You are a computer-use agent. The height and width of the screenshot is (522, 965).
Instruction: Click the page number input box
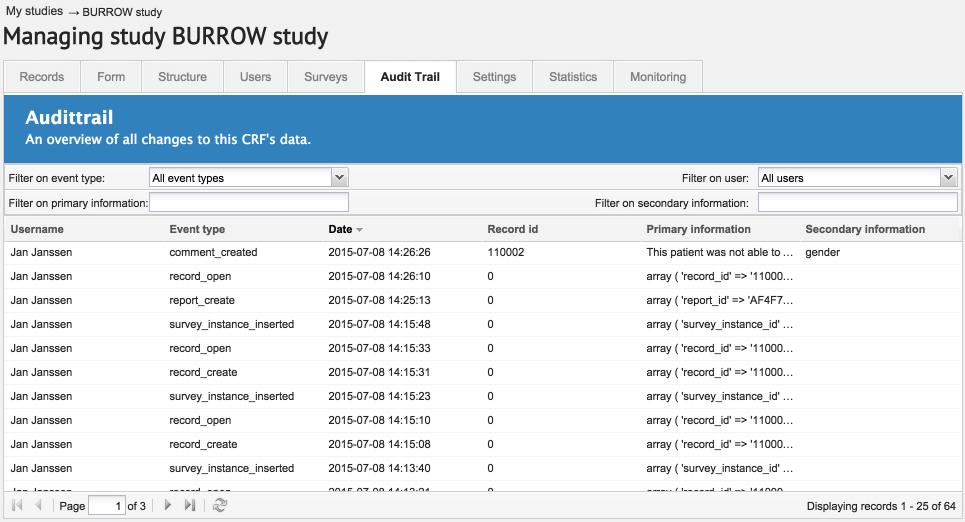coord(107,506)
